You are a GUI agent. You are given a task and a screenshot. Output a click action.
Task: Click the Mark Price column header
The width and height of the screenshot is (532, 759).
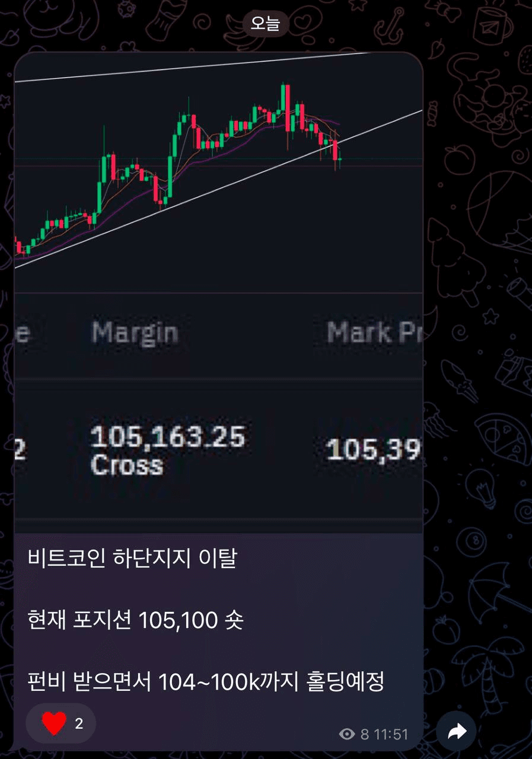pyautogui.click(x=375, y=333)
